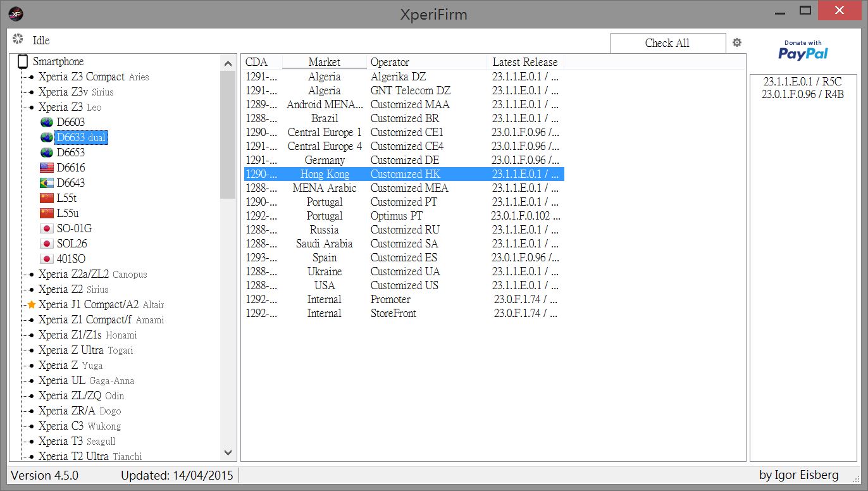868x491 pixels.
Task: Sort by the Latest Release column header
Action: [x=525, y=62]
